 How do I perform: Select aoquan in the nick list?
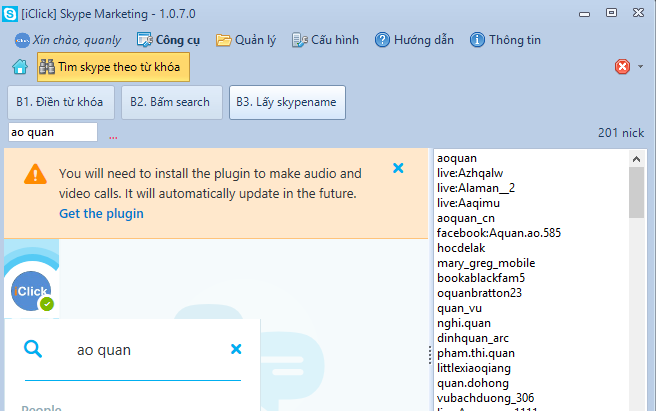pos(457,158)
